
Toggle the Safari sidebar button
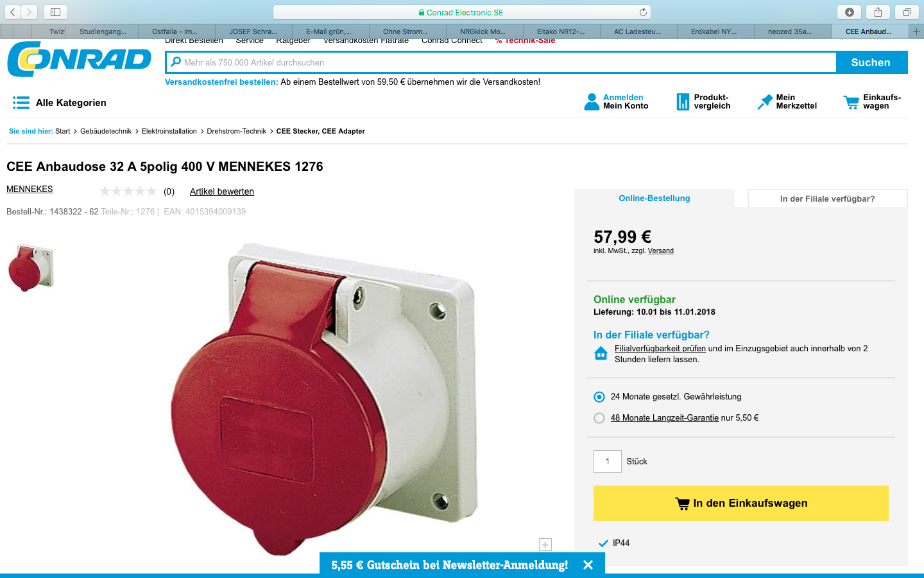(55, 12)
